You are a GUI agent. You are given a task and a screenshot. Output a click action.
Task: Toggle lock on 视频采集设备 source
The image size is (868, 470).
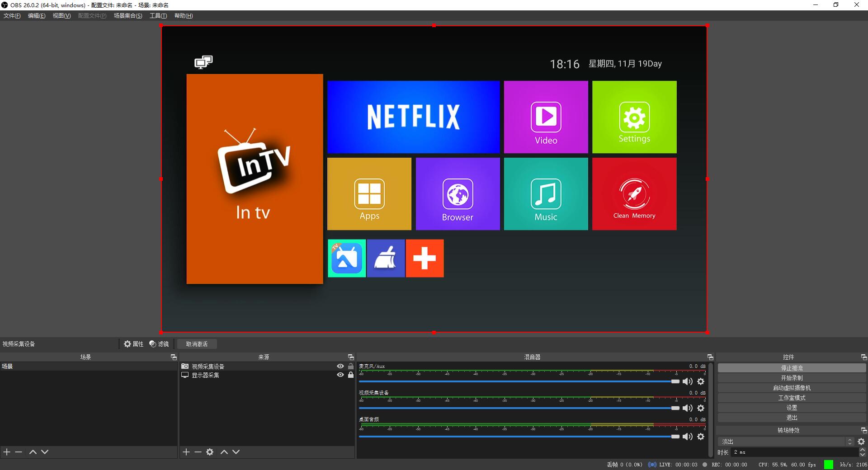tap(351, 367)
